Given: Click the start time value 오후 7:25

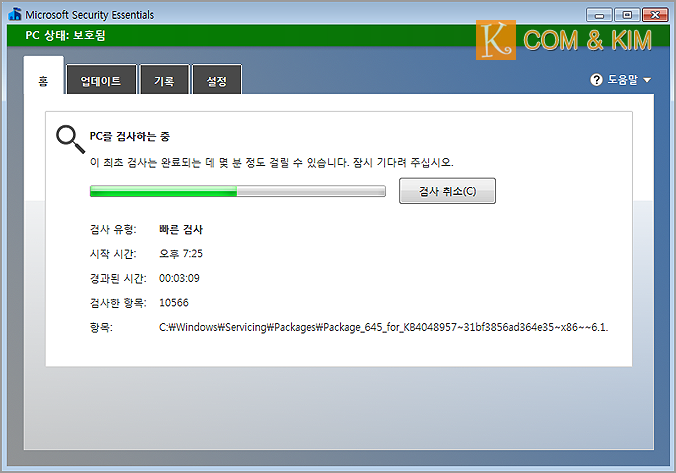Looking at the screenshot, I should point(181,254).
